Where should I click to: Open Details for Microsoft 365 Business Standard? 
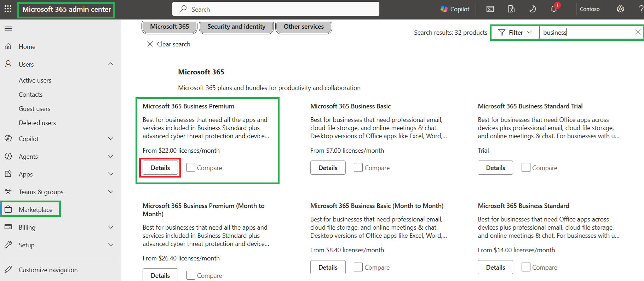pyautogui.click(x=495, y=267)
